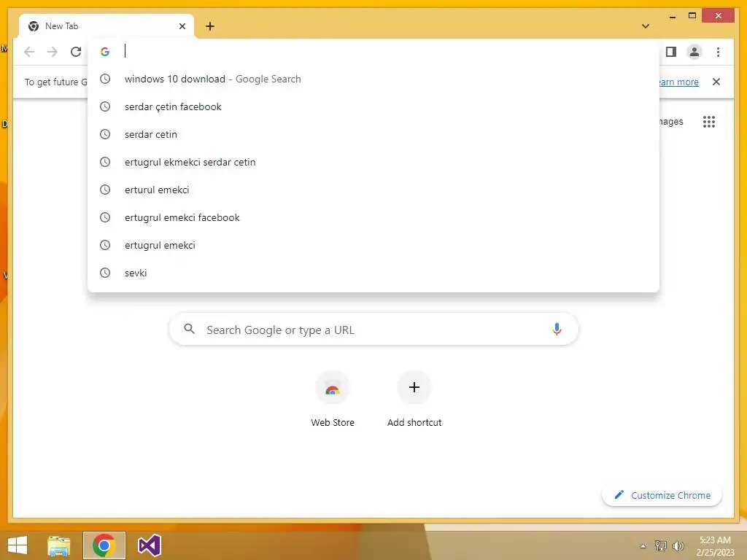Click the Search Google or type a URL box
Screen dimensions: 747x560
[373, 329]
